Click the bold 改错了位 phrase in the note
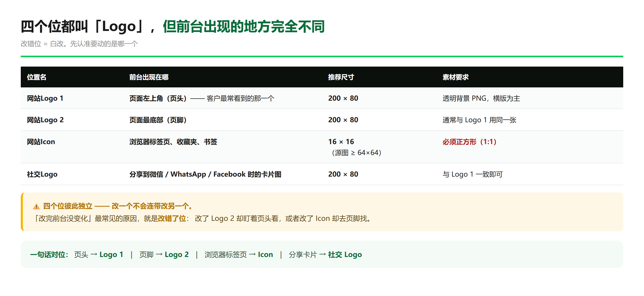 172,218
